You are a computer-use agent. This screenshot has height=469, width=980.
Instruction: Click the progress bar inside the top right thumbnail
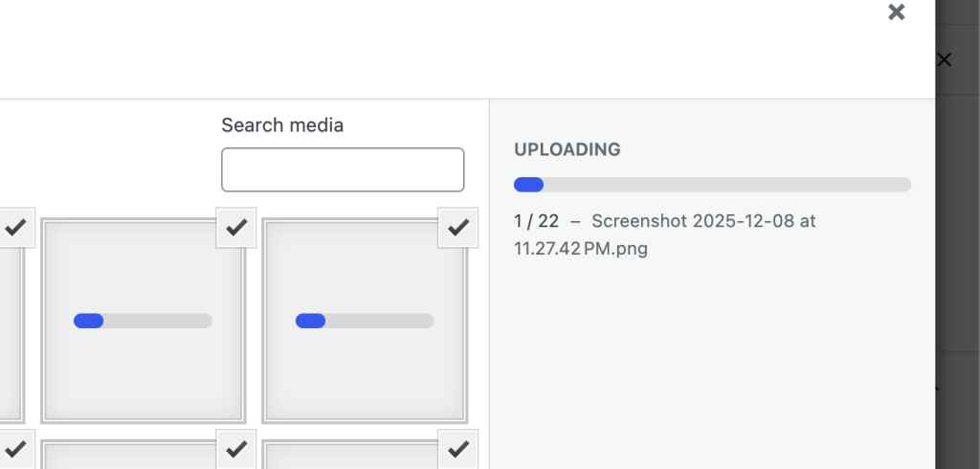click(x=365, y=321)
